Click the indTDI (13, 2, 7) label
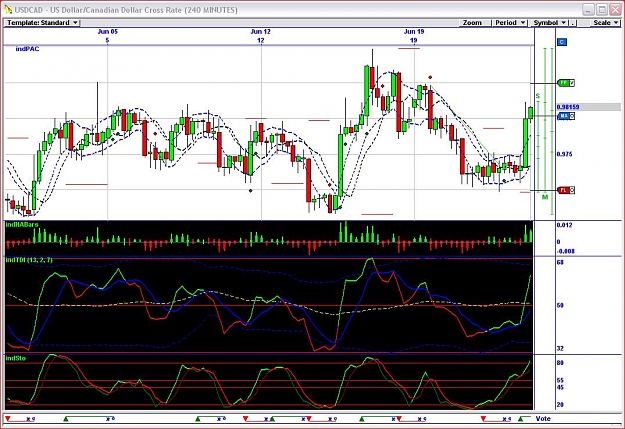 point(29,260)
